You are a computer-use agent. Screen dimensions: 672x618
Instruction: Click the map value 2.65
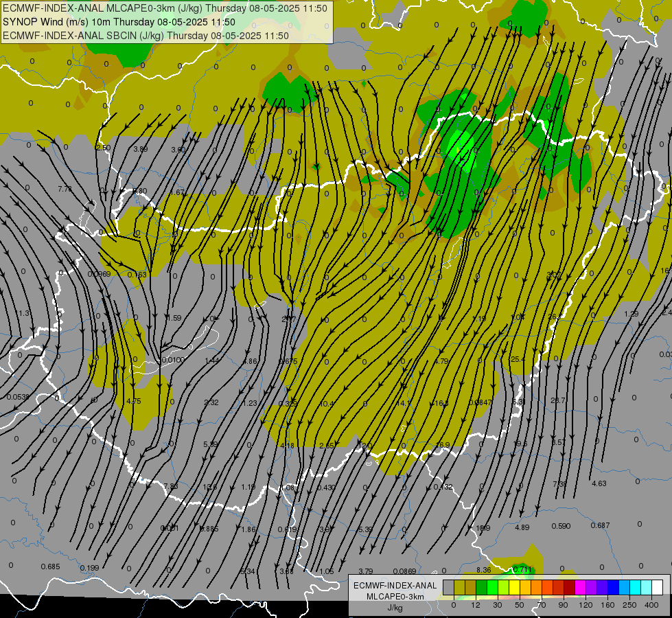[x=327, y=446]
